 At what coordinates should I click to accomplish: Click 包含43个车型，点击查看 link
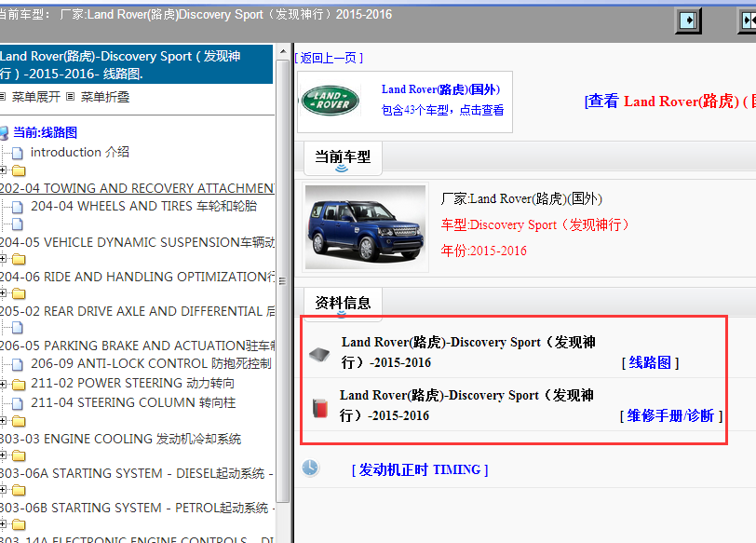click(442, 111)
